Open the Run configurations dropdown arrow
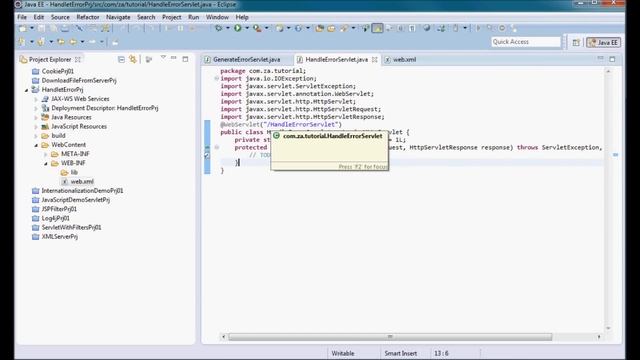This screenshot has width=640, height=360. tap(247, 28)
